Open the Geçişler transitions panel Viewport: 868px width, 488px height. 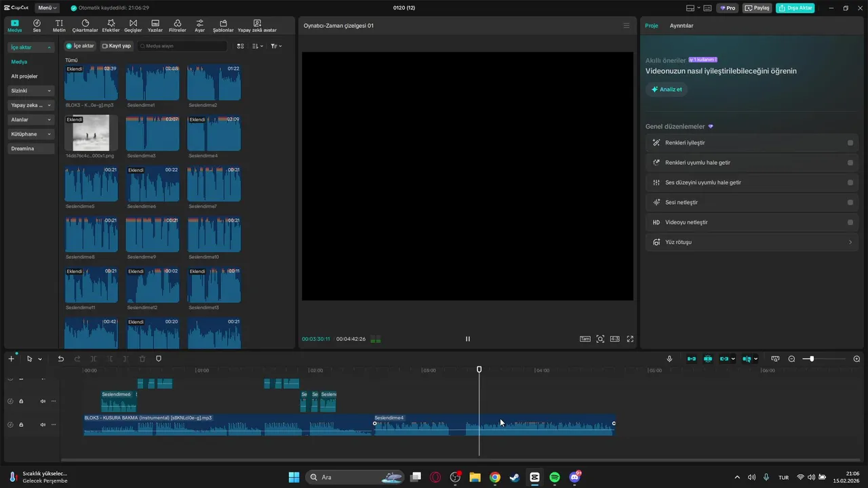[133, 26]
